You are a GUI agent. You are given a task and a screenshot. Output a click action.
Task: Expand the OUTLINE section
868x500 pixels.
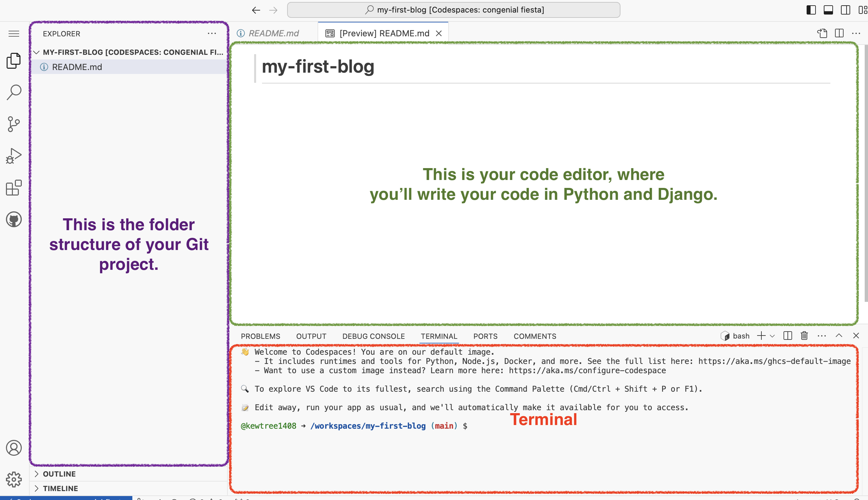coord(59,474)
